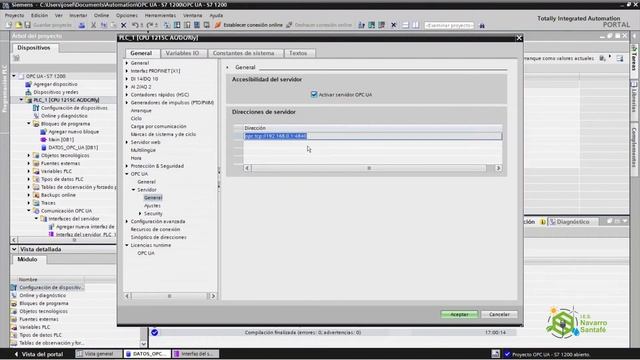Expand Generadores de impulsos (PTO/PWM) node
Image resolution: width=640 pixels, height=360 pixels.
[127, 102]
